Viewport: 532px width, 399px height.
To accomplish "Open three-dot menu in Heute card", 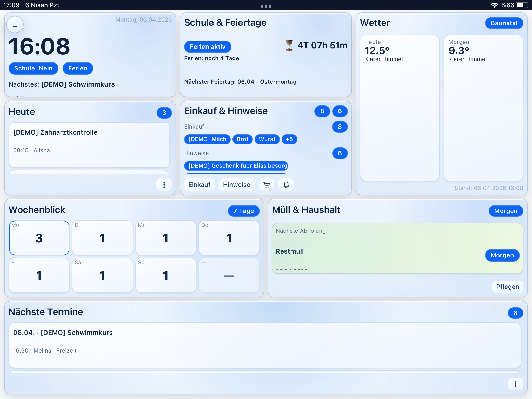I will pos(164,185).
